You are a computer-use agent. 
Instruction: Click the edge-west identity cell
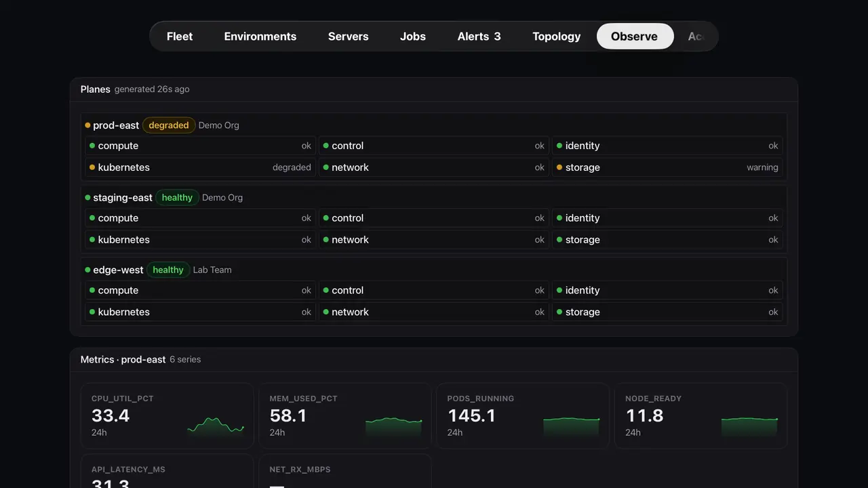pos(667,290)
